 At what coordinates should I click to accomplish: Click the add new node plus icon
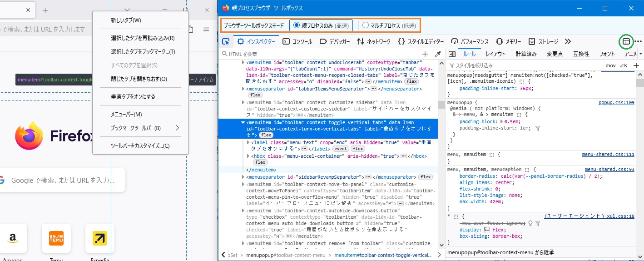coord(425,54)
